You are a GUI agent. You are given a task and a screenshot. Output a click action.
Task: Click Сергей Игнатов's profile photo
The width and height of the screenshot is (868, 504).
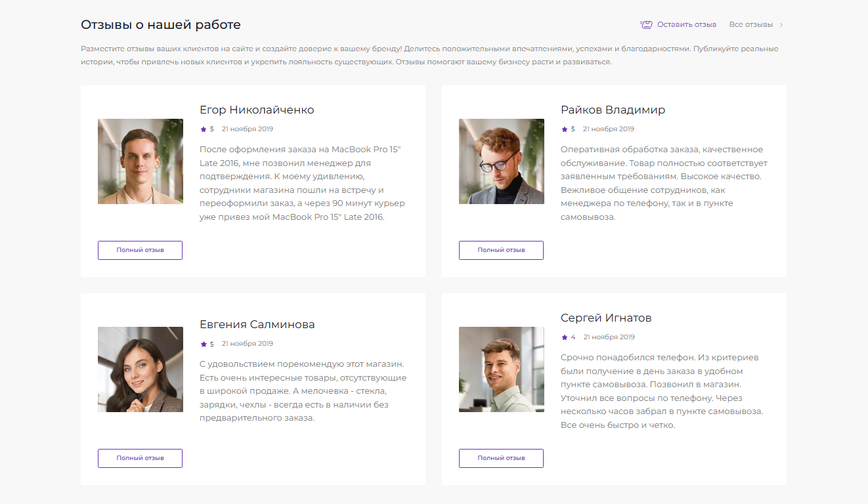point(502,369)
